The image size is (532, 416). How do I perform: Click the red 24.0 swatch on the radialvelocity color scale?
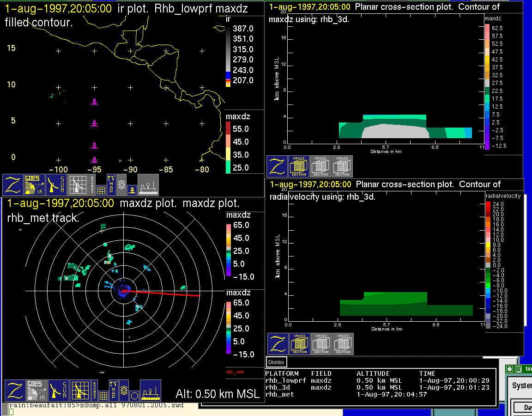(489, 204)
